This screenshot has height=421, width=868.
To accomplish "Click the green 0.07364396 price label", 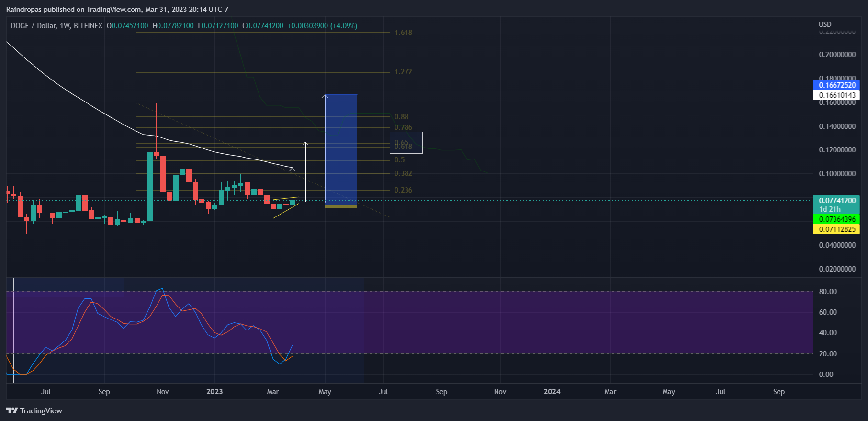I will [x=836, y=219].
